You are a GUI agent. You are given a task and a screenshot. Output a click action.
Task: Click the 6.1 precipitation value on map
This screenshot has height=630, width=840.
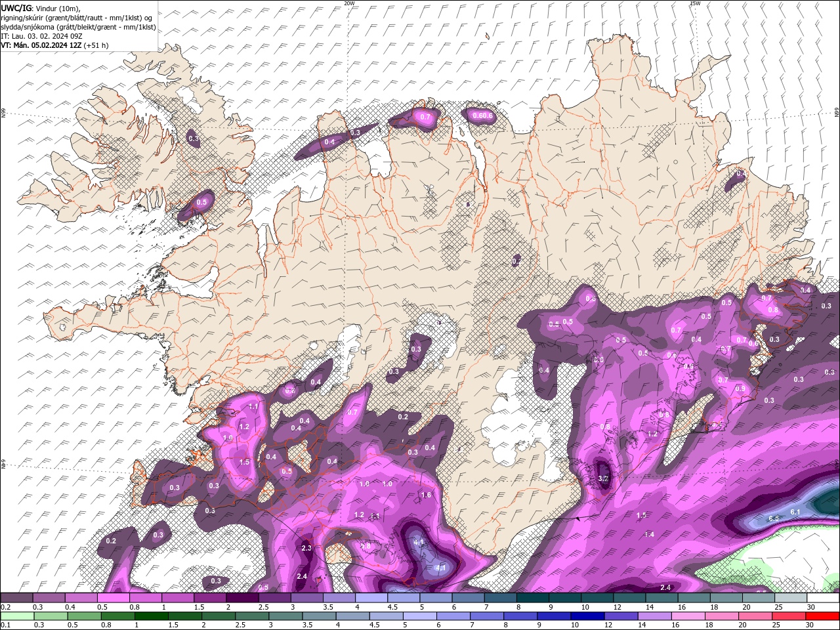[x=795, y=512]
